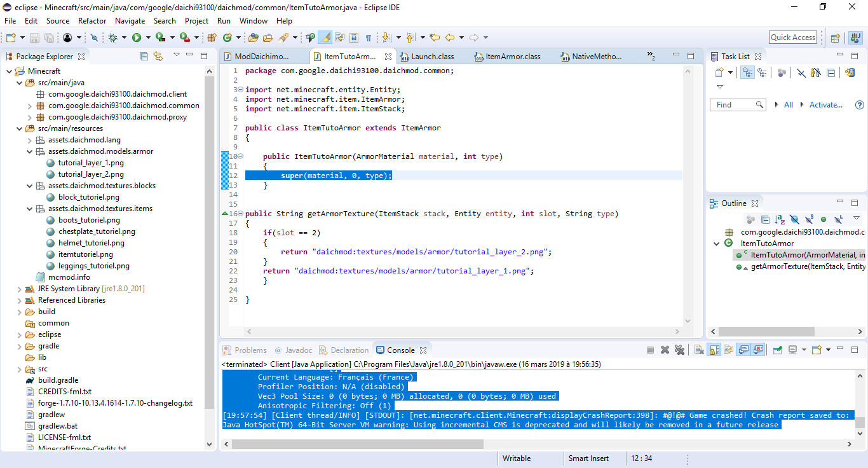Click the Open Perspective icon near Quick Access
The width and height of the screenshot is (868, 468).
(x=835, y=38)
